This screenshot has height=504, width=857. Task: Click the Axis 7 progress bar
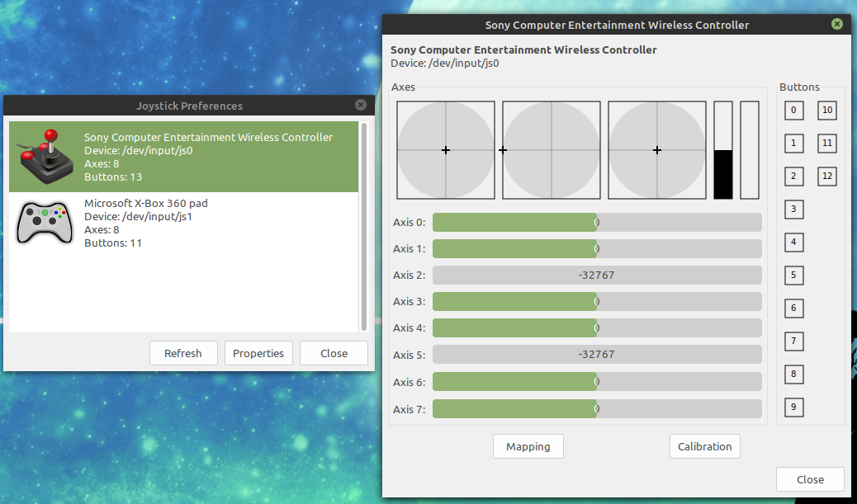pos(597,409)
